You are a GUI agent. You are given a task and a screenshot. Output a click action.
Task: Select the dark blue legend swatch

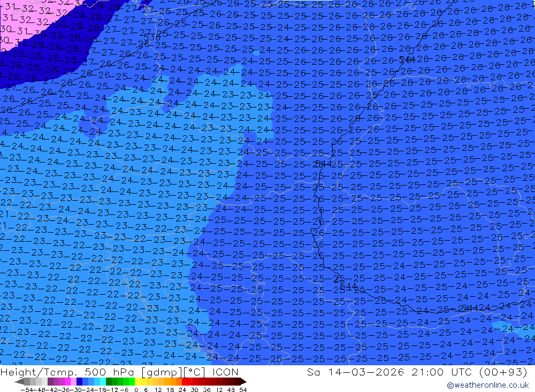(79, 381)
